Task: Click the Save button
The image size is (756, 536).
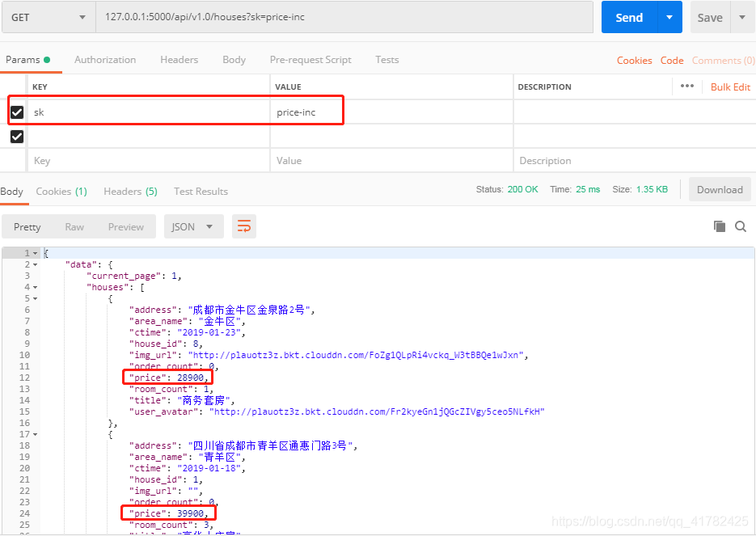Action: click(x=710, y=17)
